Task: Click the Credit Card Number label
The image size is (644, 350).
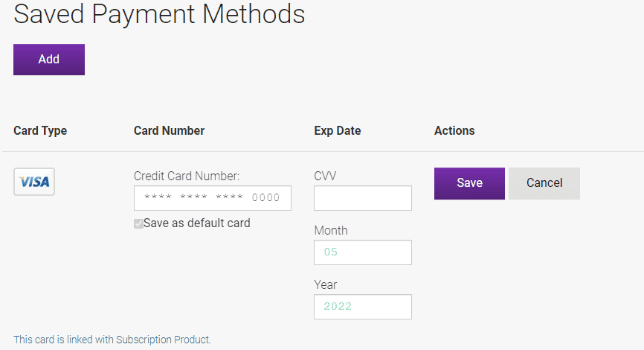Action: point(187,176)
